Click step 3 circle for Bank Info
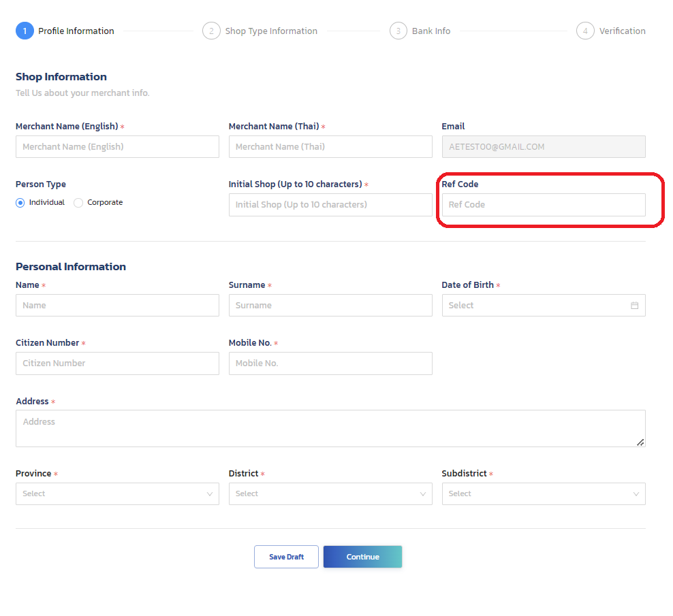Viewport: 673px width, 616px height. tap(398, 31)
